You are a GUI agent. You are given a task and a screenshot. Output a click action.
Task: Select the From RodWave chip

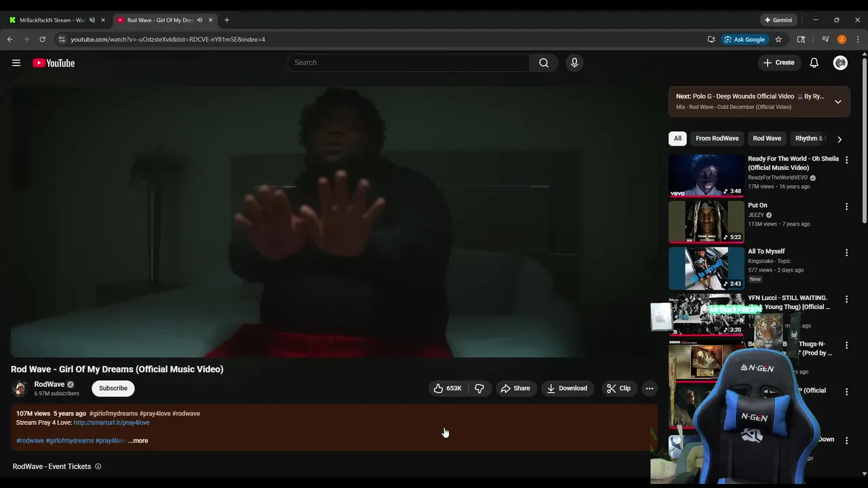click(717, 138)
